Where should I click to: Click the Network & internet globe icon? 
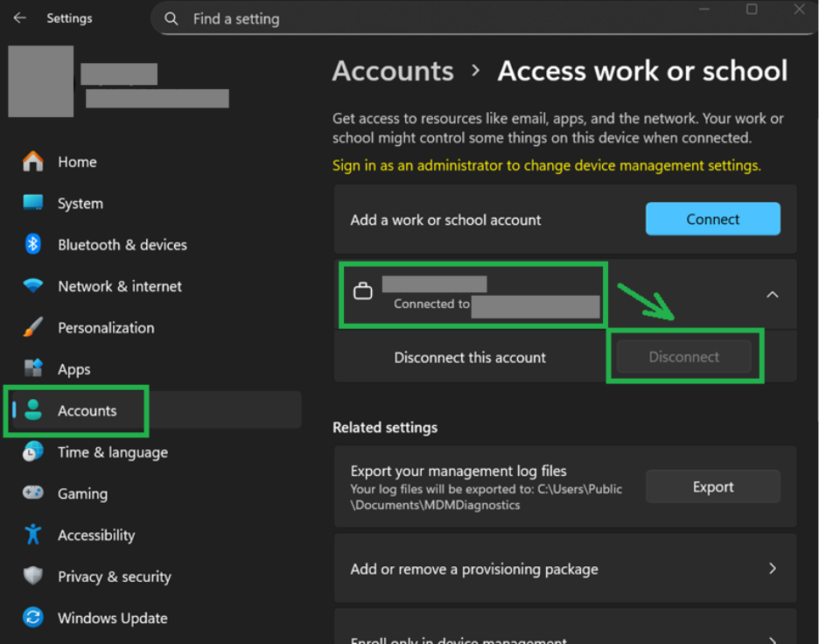pos(32,286)
